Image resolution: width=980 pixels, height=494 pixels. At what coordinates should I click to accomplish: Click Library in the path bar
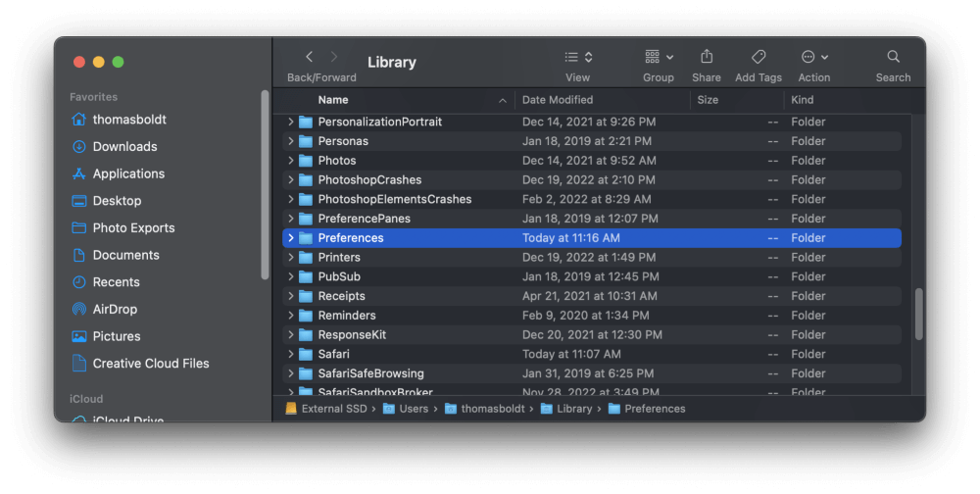(x=566, y=409)
